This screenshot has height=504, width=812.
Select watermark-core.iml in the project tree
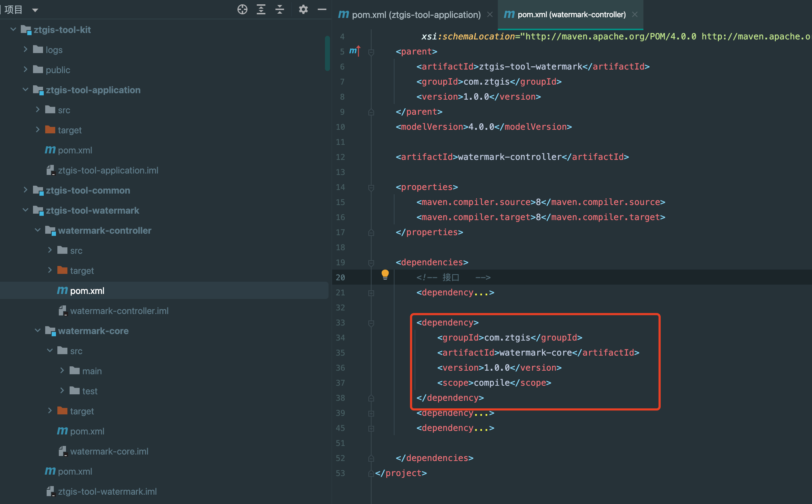(x=109, y=451)
